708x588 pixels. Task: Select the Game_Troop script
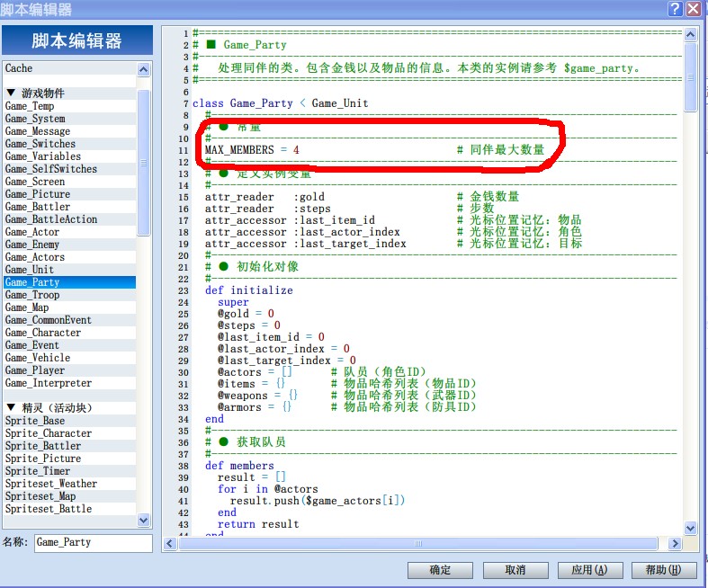pyautogui.click(x=69, y=295)
